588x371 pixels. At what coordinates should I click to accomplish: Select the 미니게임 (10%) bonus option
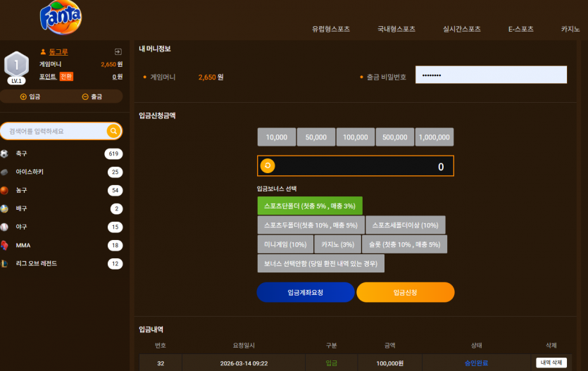285,244
